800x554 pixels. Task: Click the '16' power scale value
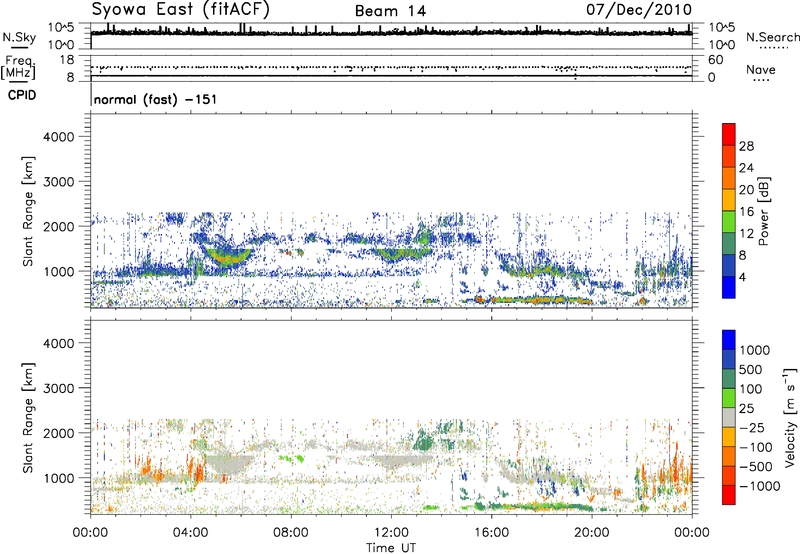[x=746, y=212]
